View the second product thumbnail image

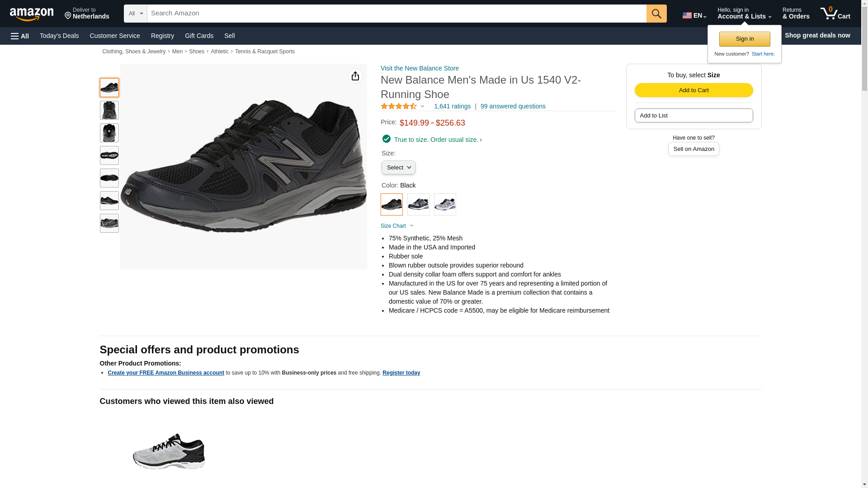(109, 110)
